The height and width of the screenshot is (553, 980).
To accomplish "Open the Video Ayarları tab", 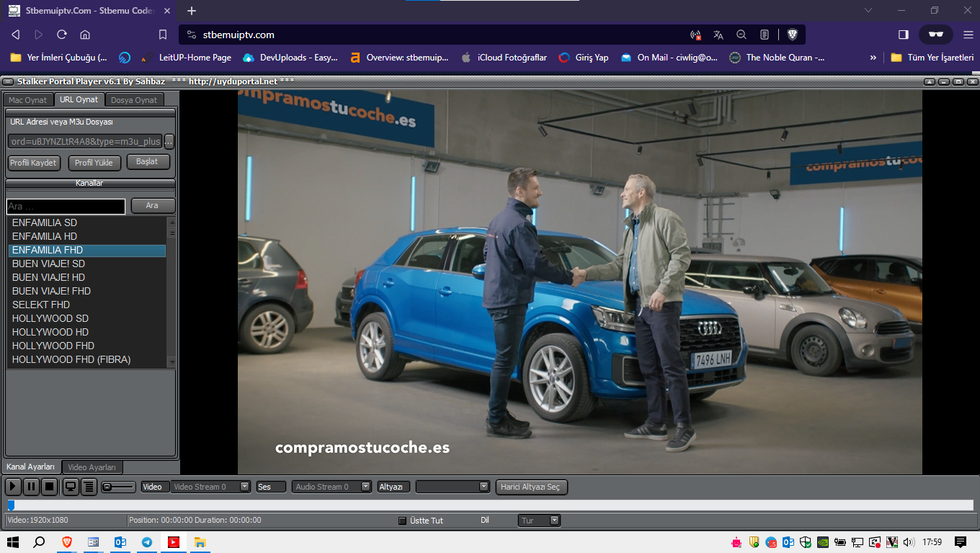I will pyautogui.click(x=93, y=467).
